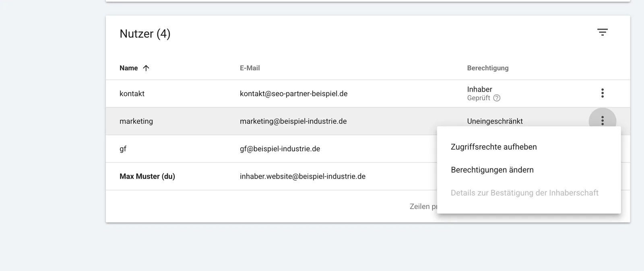Click the Inhaber permission label
The width and height of the screenshot is (644, 271).
(x=479, y=89)
